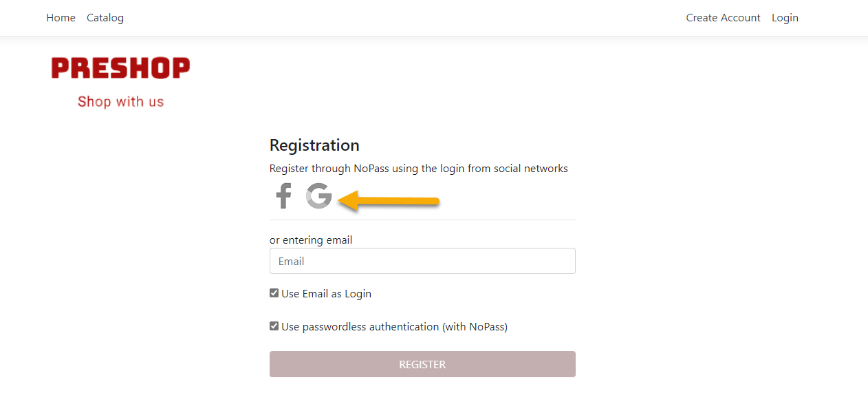
Task: Open the Create Account link
Action: click(x=723, y=18)
